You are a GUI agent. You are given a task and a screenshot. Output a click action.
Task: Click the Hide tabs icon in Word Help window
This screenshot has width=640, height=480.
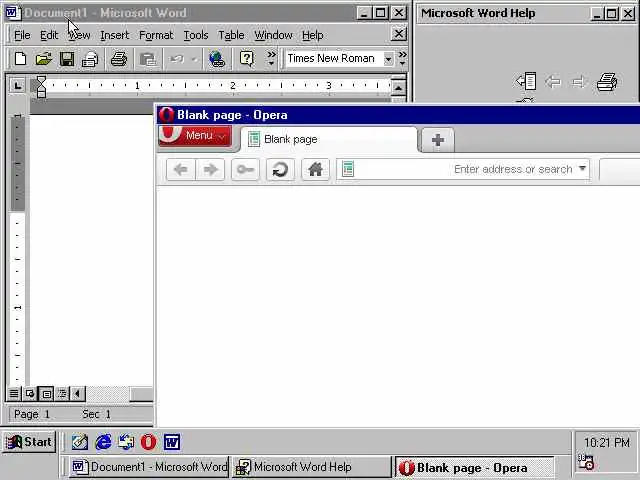click(526, 81)
